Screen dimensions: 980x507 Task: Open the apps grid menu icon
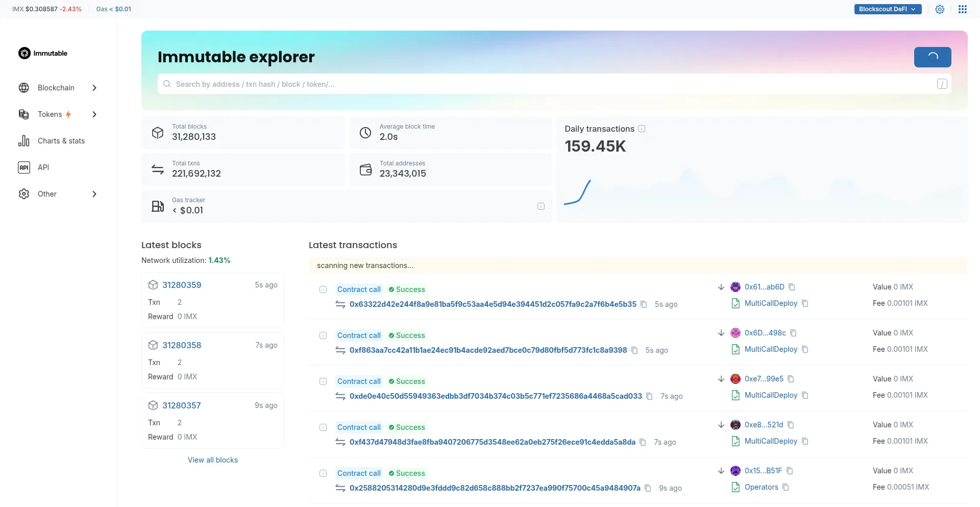[x=962, y=9]
